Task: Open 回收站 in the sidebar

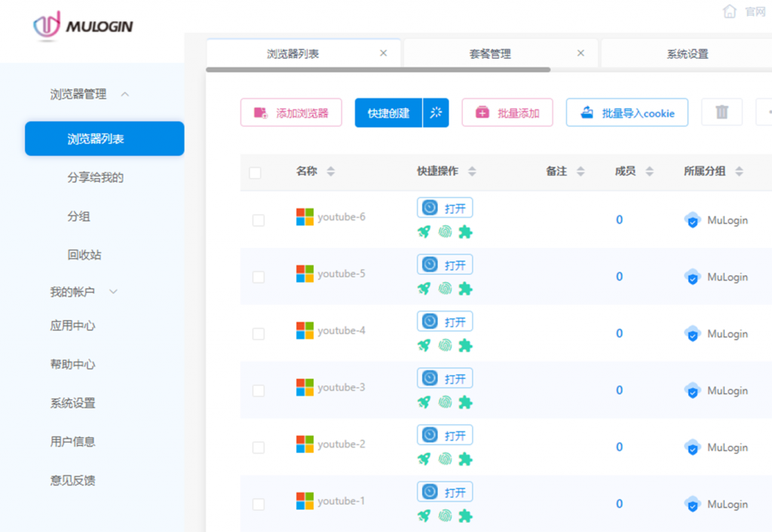Action: 84,255
